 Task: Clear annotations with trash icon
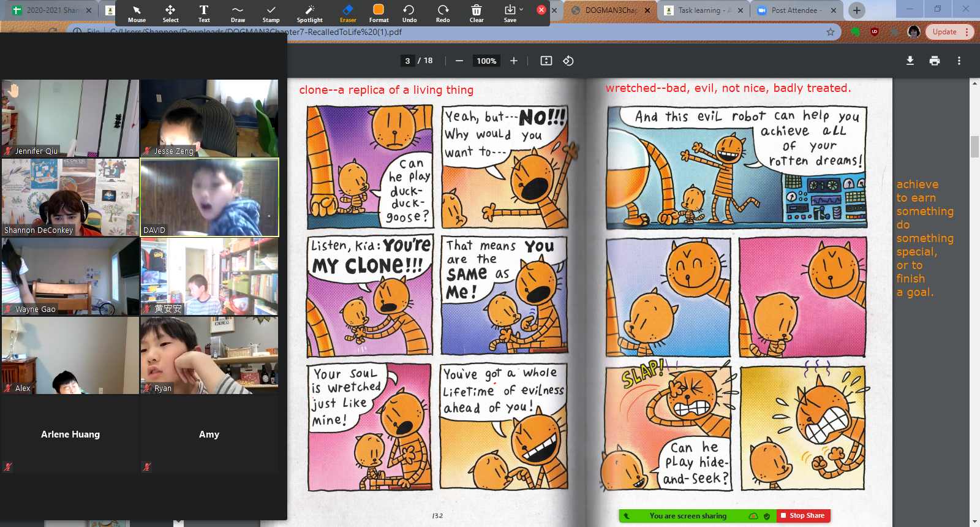coord(477,13)
